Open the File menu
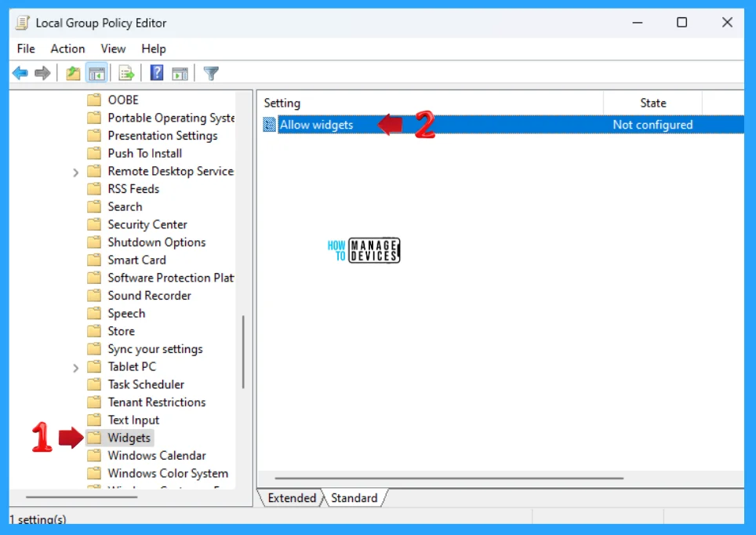This screenshot has width=756, height=535. (26, 49)
